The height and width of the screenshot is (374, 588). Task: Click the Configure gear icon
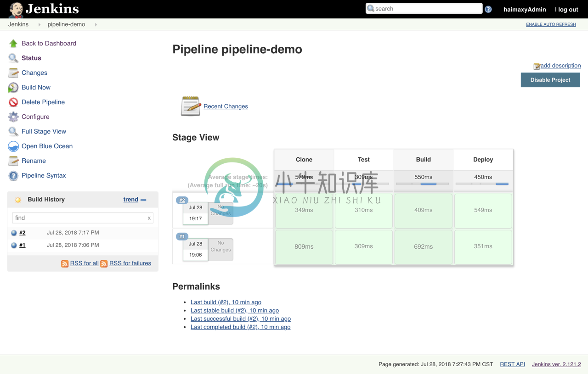click(13, 117)
